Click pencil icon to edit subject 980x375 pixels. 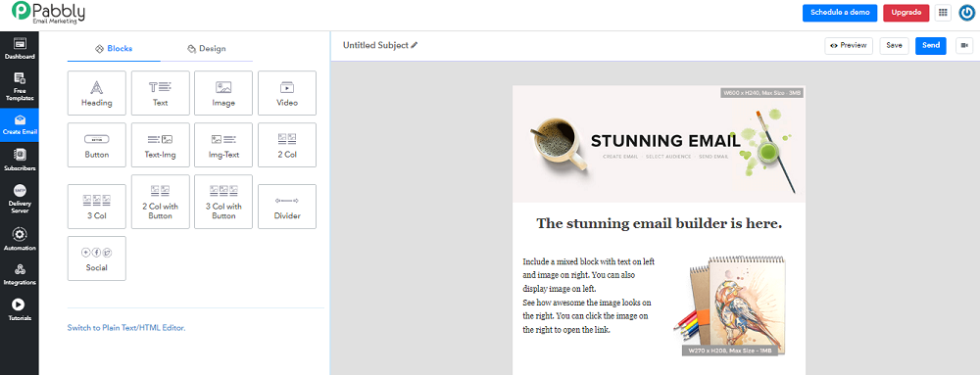tap(415, 46)
